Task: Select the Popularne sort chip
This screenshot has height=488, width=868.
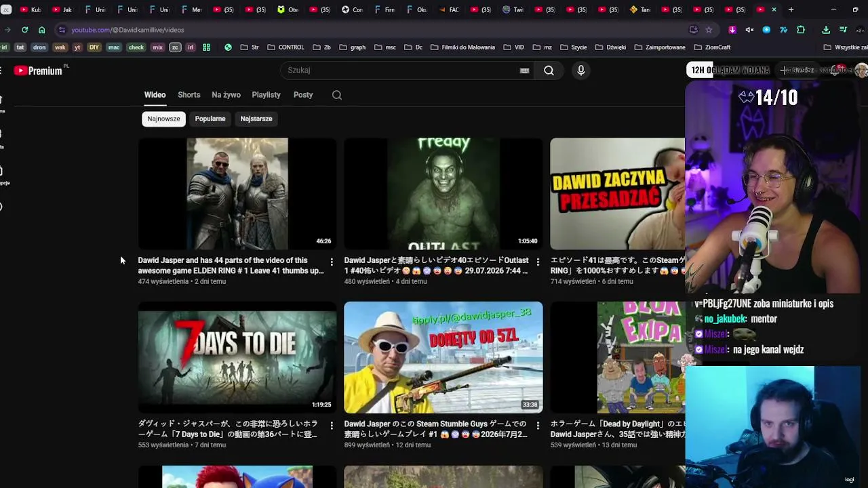Action: pos(210,119)
